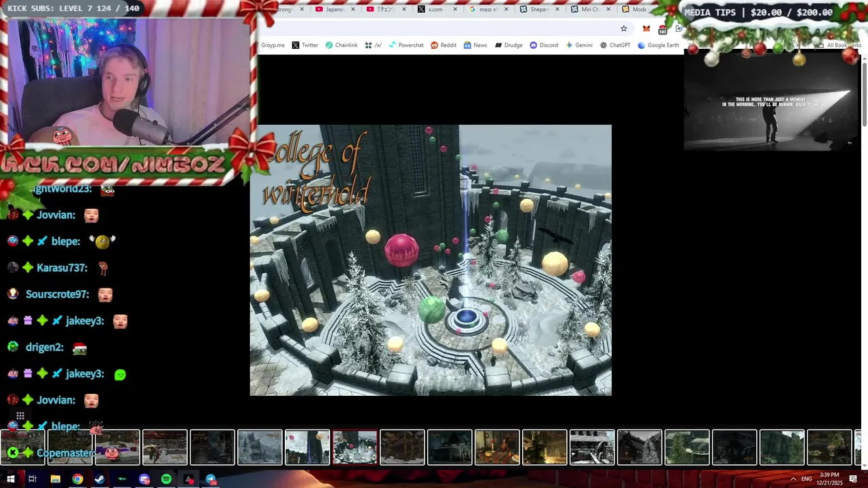Click the grid dots icon near chat
Viewport: 868px width, 488px height.
coord(20,415)
